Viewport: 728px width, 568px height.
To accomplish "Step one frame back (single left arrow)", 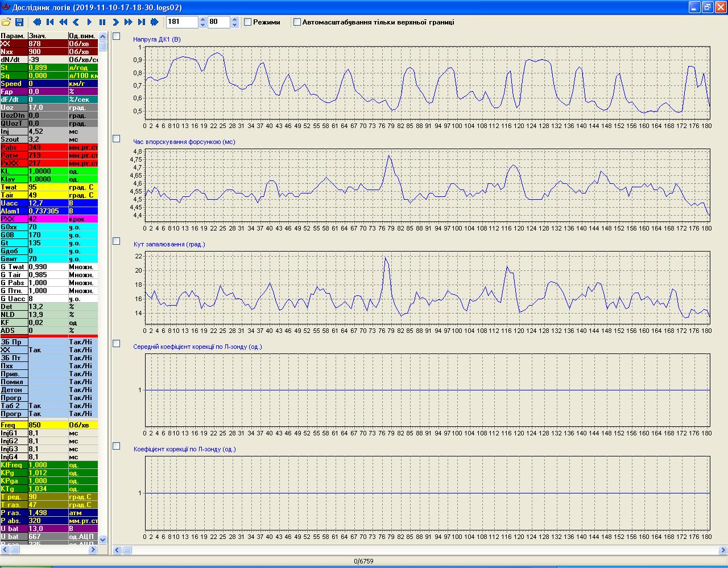I will click(76, 22).
